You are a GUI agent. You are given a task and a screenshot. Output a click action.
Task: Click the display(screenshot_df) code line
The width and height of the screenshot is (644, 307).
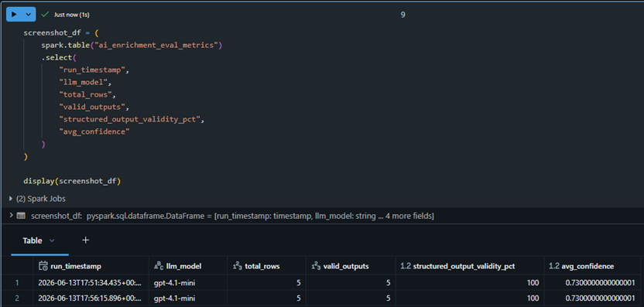(x=72, y=181)
